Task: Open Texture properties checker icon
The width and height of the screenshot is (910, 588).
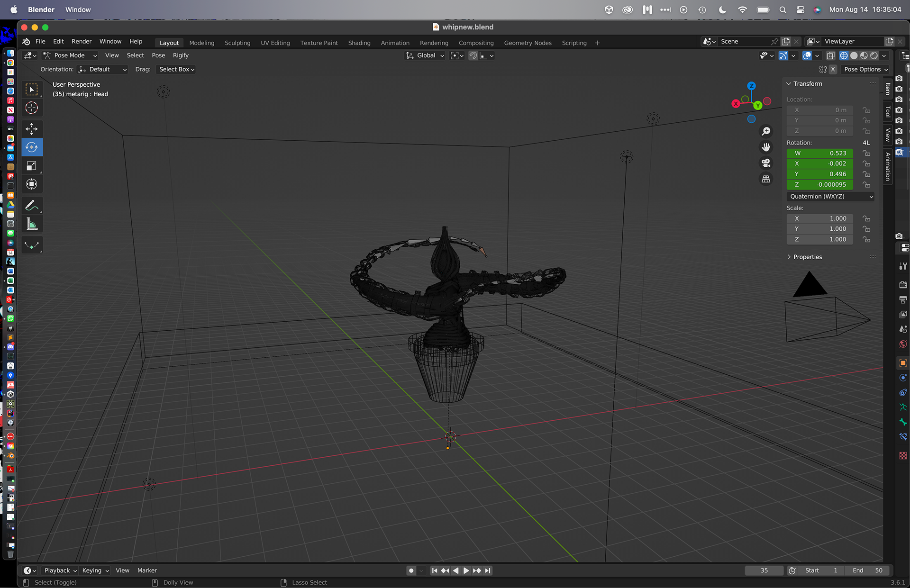Action: click(x=903, y=455)
